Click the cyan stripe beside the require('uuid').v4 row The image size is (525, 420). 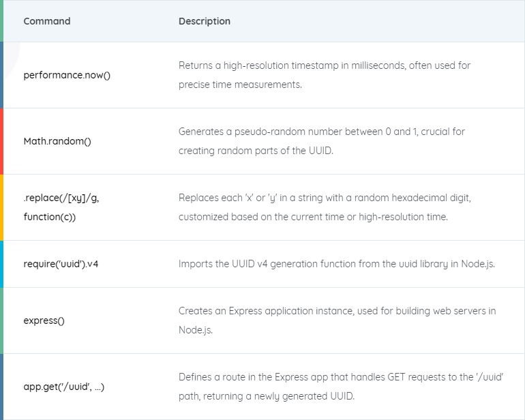[1, 264]
